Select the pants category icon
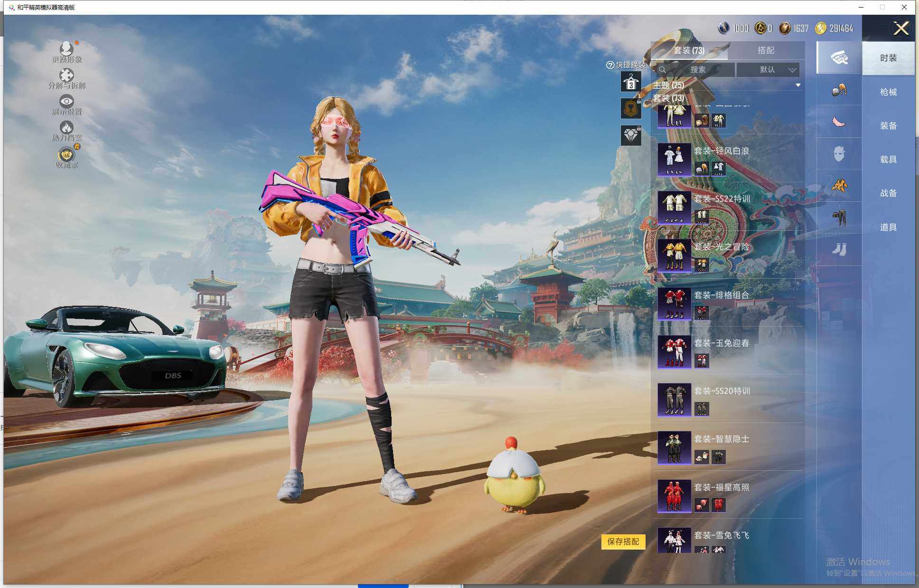Viewport: 919px width, 588px height. 839,217
